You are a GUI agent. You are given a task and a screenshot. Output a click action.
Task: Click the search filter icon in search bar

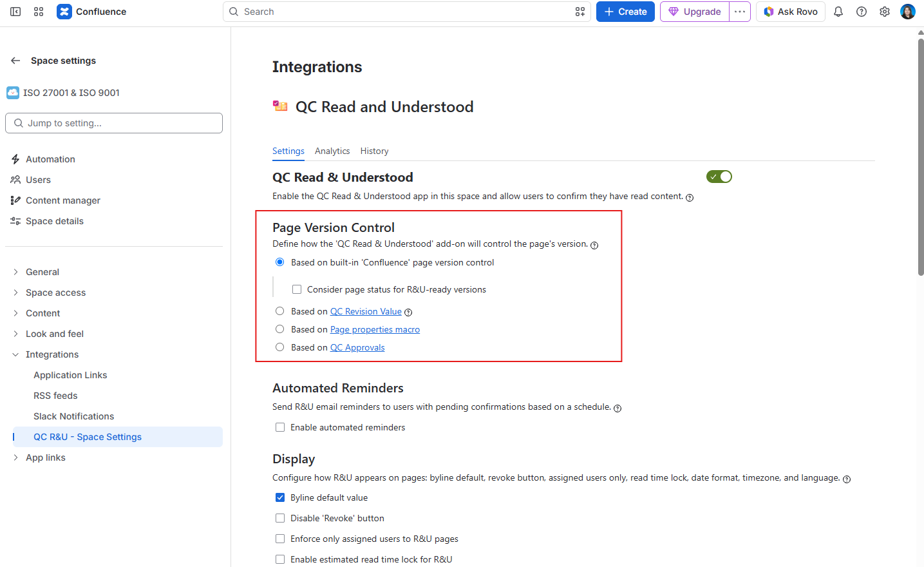(x=580, y=12)
